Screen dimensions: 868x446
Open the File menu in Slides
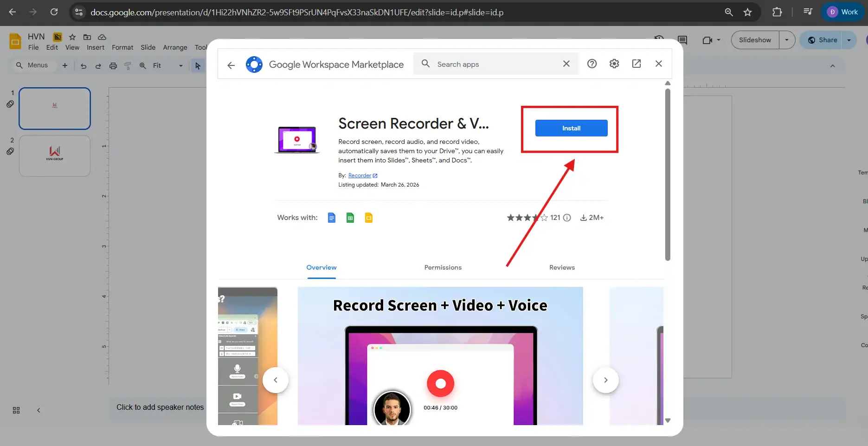(x=33, y=47)
